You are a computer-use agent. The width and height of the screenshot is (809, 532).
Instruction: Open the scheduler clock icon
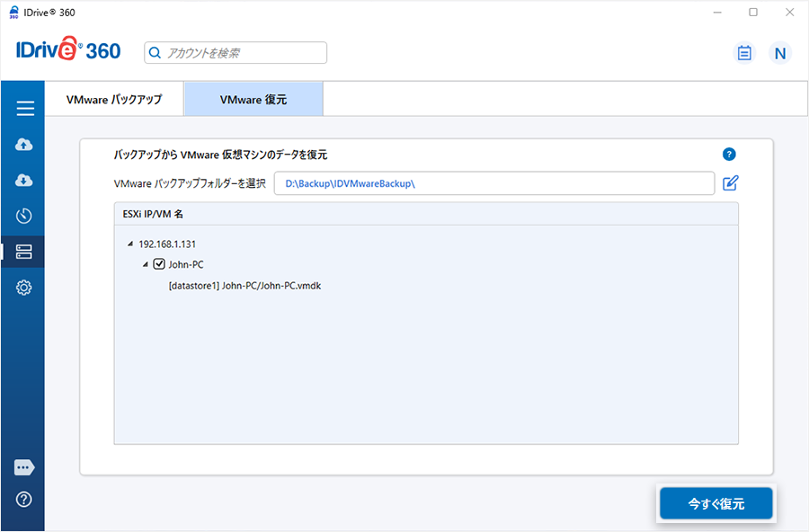pyautogui.click(x=24, y=216)
